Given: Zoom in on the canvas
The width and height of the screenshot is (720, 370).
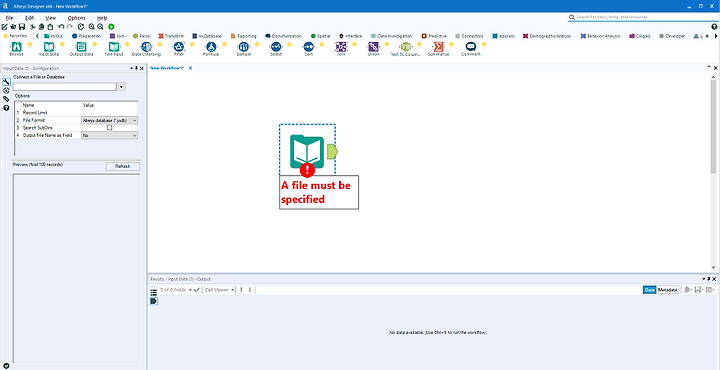Looking at the screenshot, I should tap(92, 27).
